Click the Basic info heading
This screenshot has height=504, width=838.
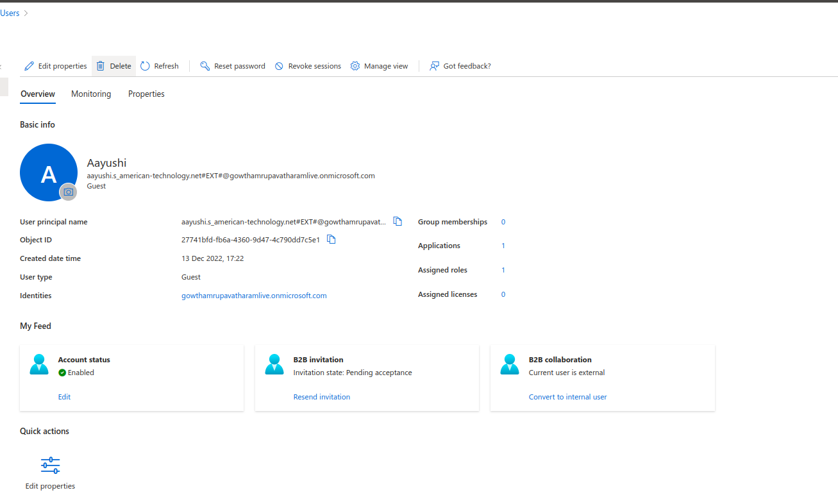(37, 124)
